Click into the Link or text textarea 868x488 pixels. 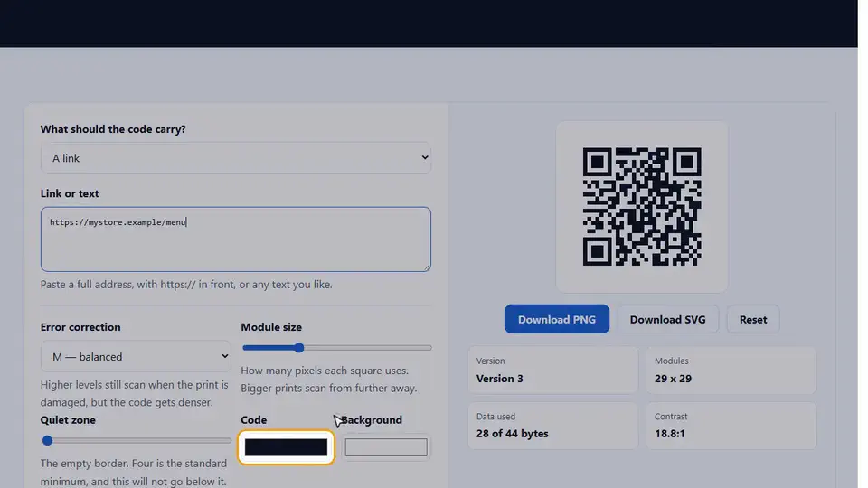point(235,239)
